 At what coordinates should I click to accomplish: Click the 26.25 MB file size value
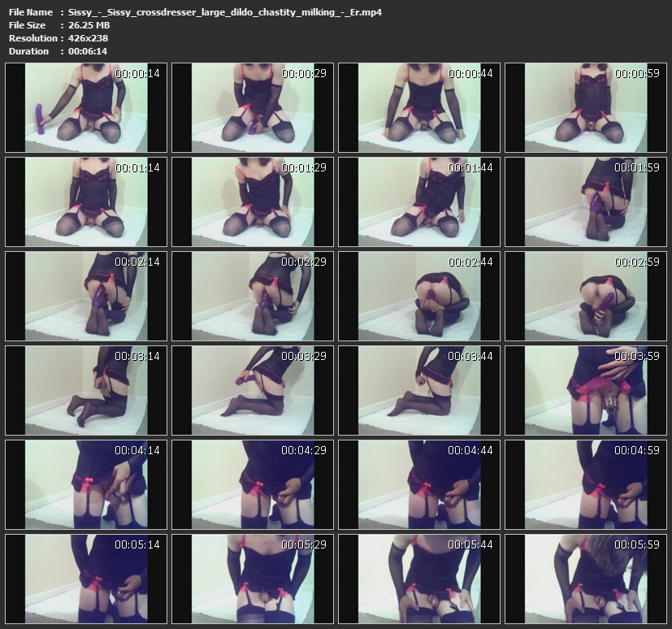click(89, 25)
